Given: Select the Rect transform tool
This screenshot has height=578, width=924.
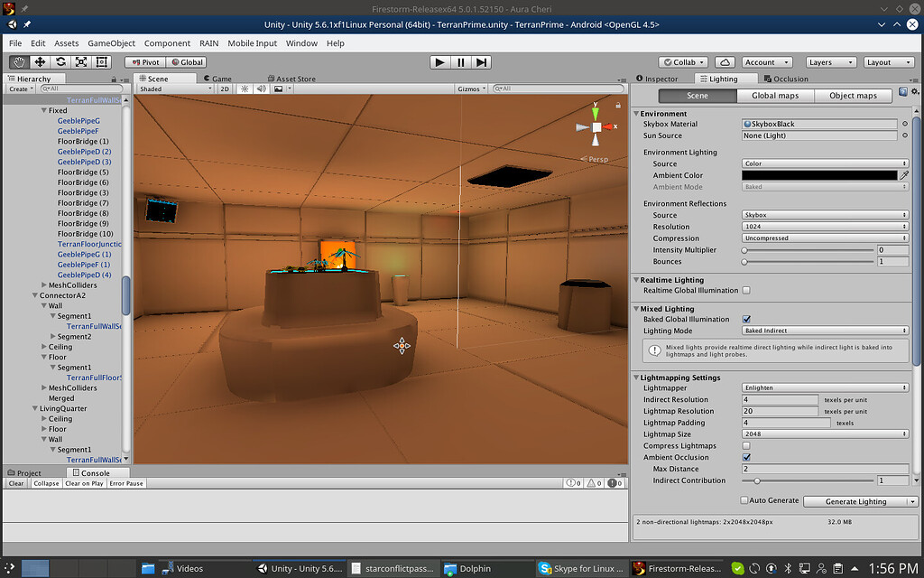Looking at the screenshot, I should click(101, 61).
